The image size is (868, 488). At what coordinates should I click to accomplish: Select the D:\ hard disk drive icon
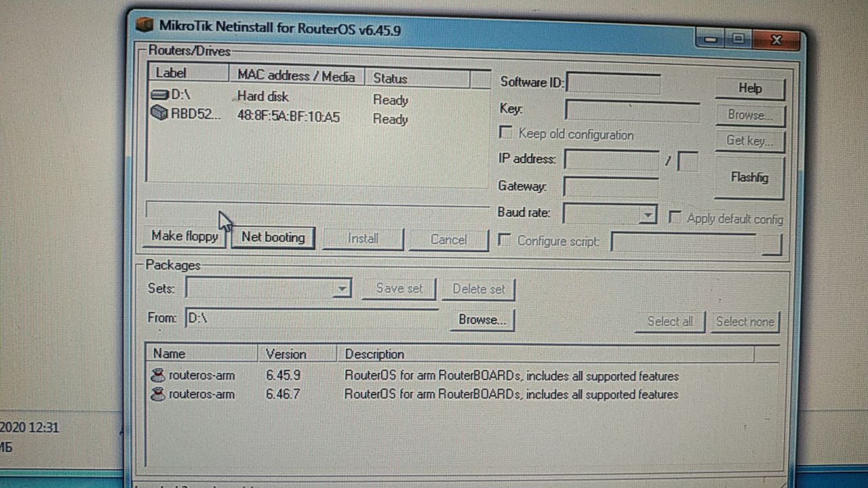(160, 95)
